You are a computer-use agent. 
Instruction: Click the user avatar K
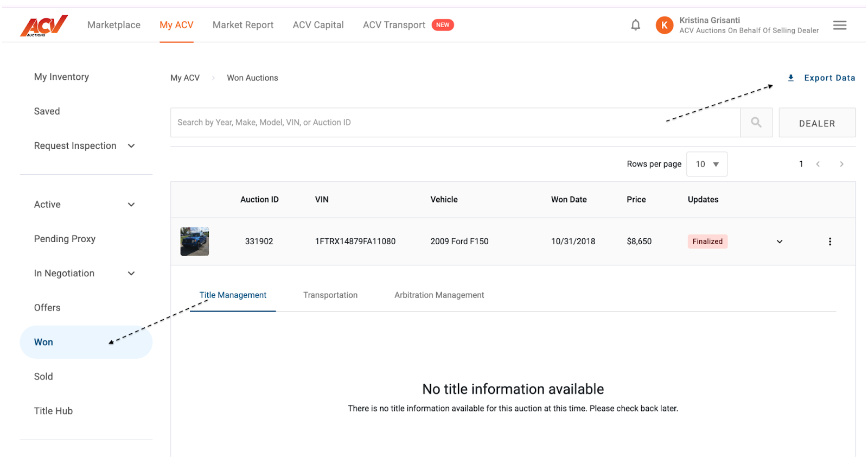coord(664,25)
